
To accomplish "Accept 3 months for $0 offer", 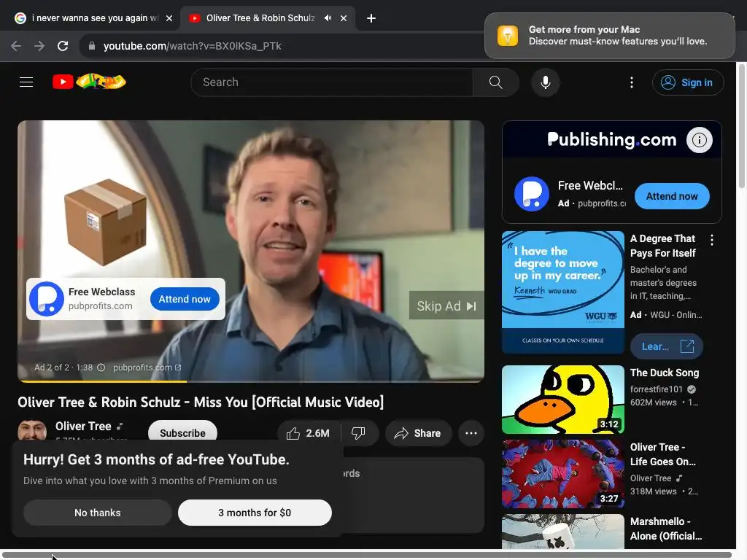I will tap(255, 513).
